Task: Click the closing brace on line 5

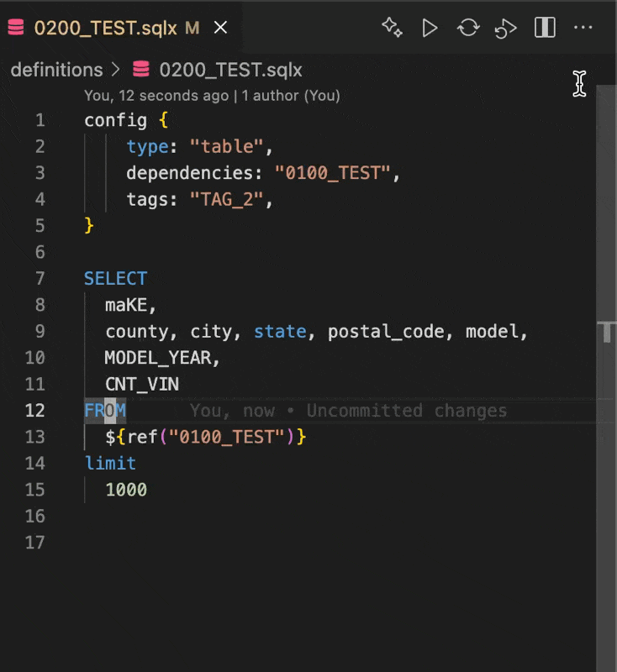Action: 89,225
